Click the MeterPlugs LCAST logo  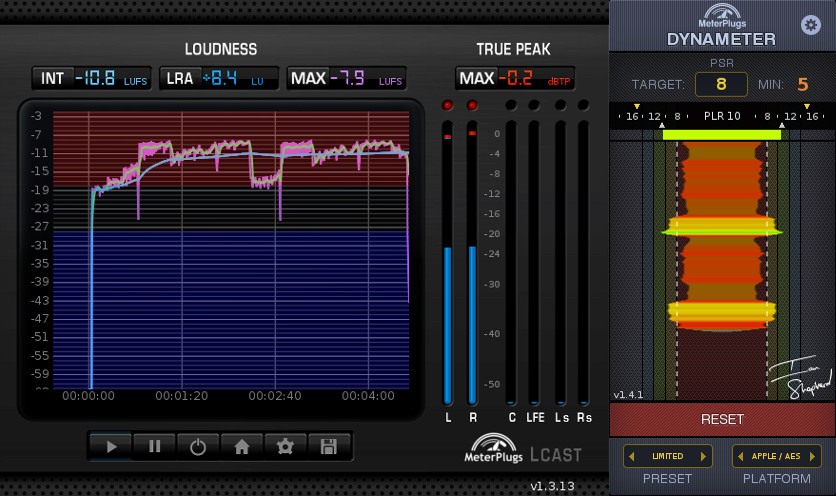click(522, 449)
